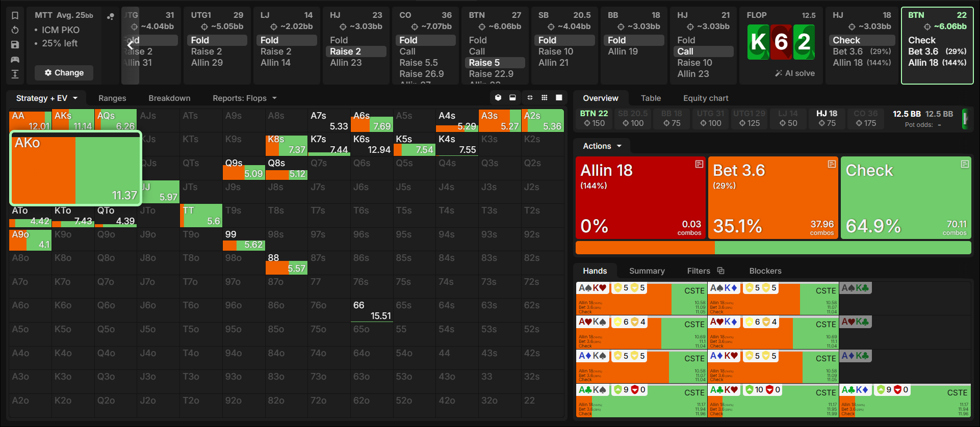
Task: Open the Actions dropdown
Action: pos(602,146)
